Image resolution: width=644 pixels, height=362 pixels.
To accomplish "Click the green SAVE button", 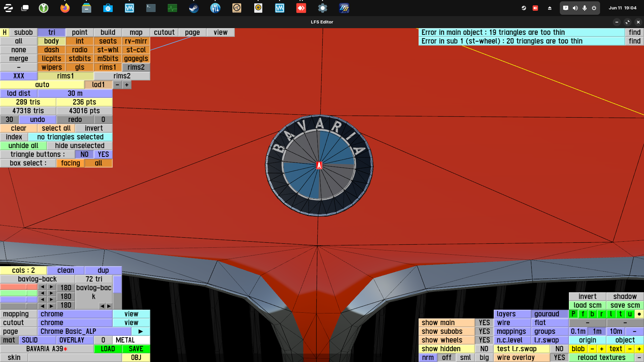I will point(136,349).
